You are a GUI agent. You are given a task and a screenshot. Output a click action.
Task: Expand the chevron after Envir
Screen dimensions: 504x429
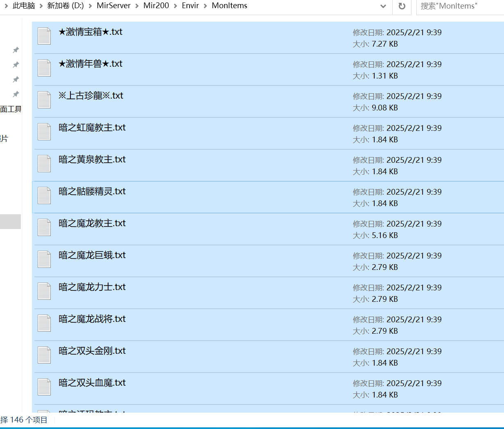point(206,6)
